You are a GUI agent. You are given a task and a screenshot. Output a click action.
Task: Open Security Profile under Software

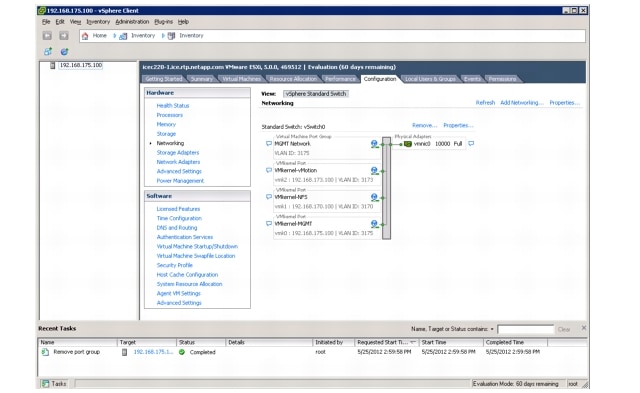point(174,265)
